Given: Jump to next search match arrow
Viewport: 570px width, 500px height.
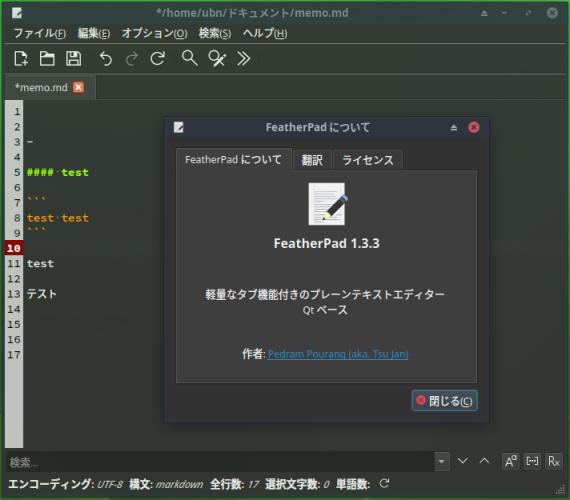Looking at the screenshot, I should 462,461.
